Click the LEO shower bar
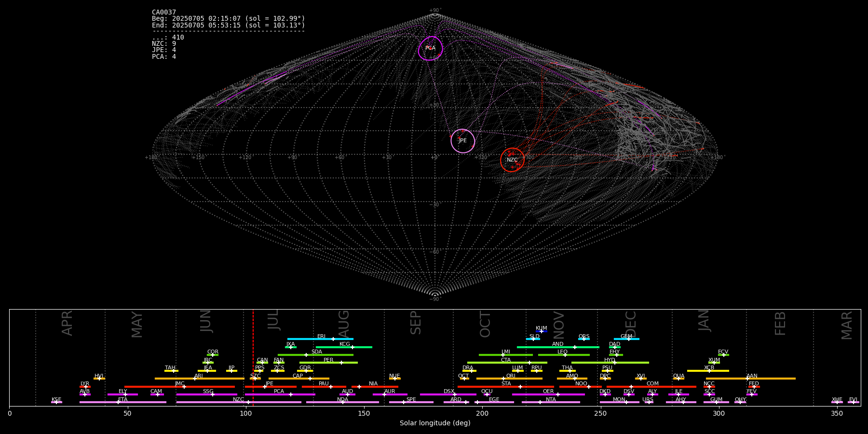868x434 pixels. pyautogui.click(x=564, y=355)
